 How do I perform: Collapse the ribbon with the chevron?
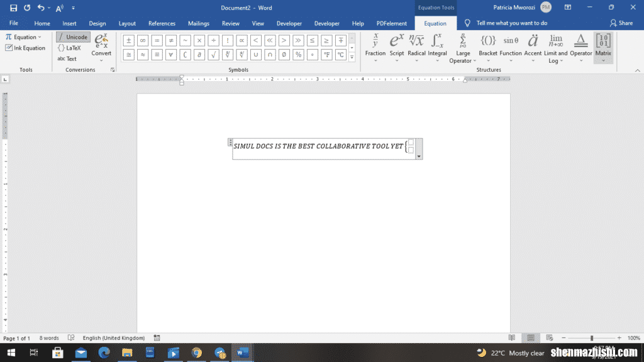click(x=638, y=70)
